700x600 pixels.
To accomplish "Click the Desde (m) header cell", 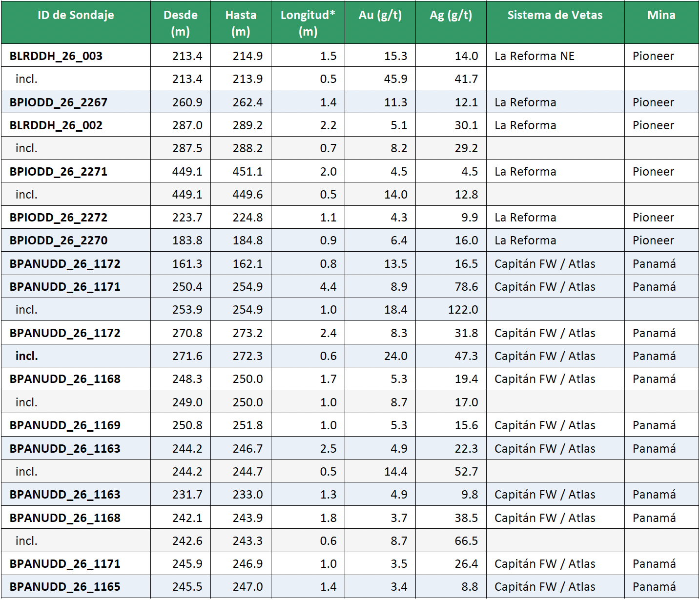I will tap(181, 22).
